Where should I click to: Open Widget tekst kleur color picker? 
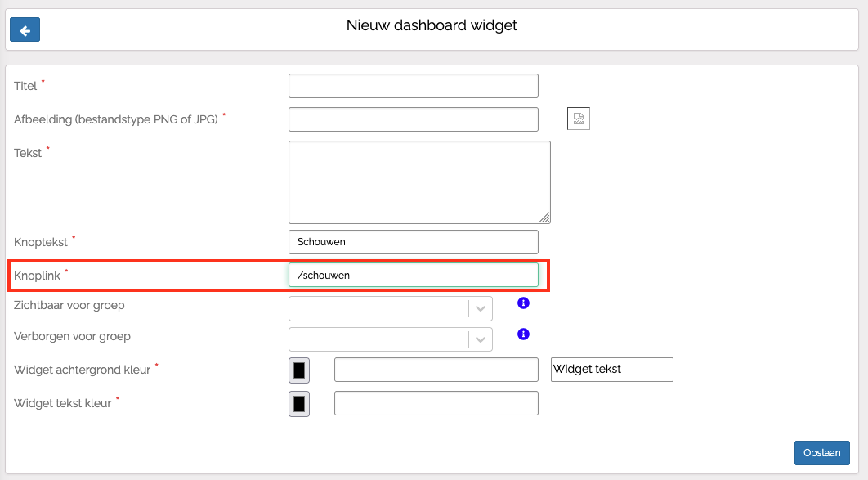pyautogui.click(x=299, y=404)
